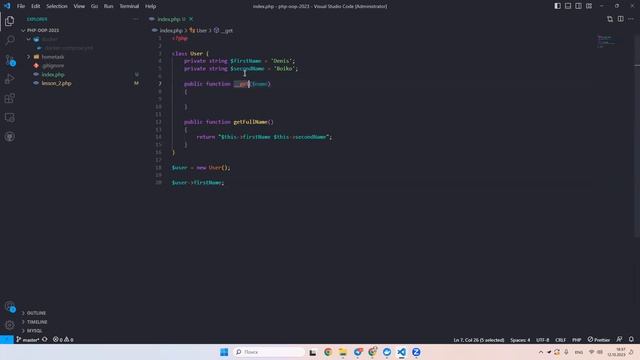Click the split editor right icon

(620, 19)
